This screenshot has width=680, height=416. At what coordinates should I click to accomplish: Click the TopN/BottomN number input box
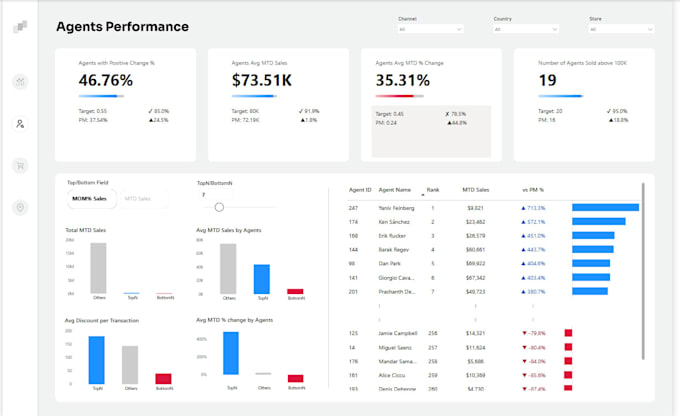click(x=215, y=194)
